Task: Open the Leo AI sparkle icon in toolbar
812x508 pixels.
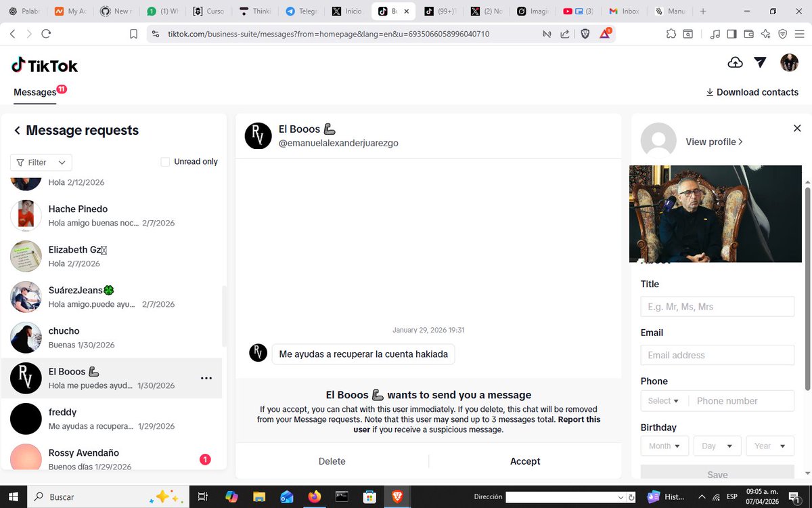Action: pos(765,33)
